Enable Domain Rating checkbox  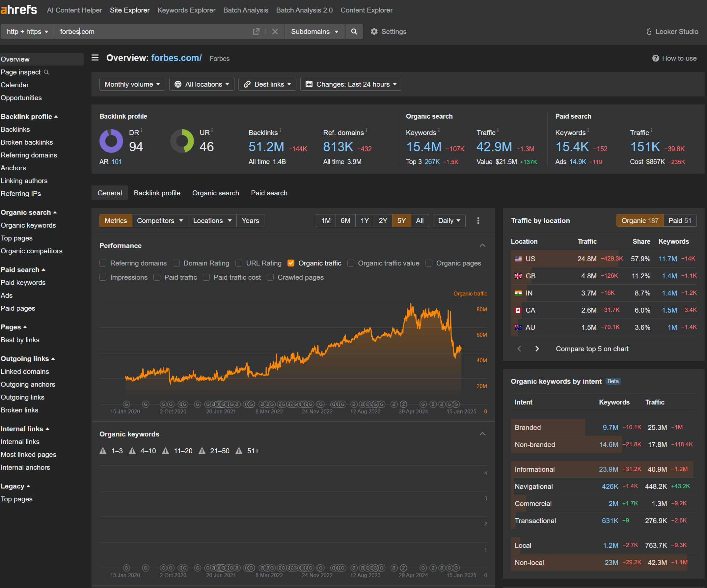coord(176,263)
